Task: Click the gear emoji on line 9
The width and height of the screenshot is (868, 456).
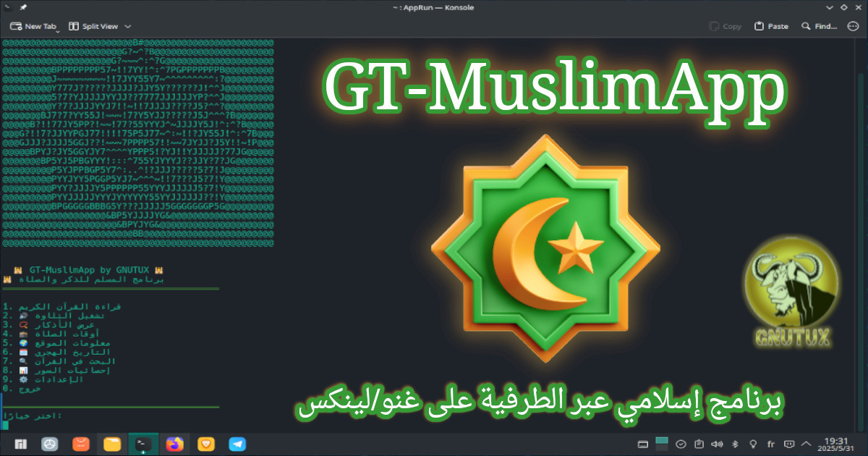Action: [x=23, y=379]
